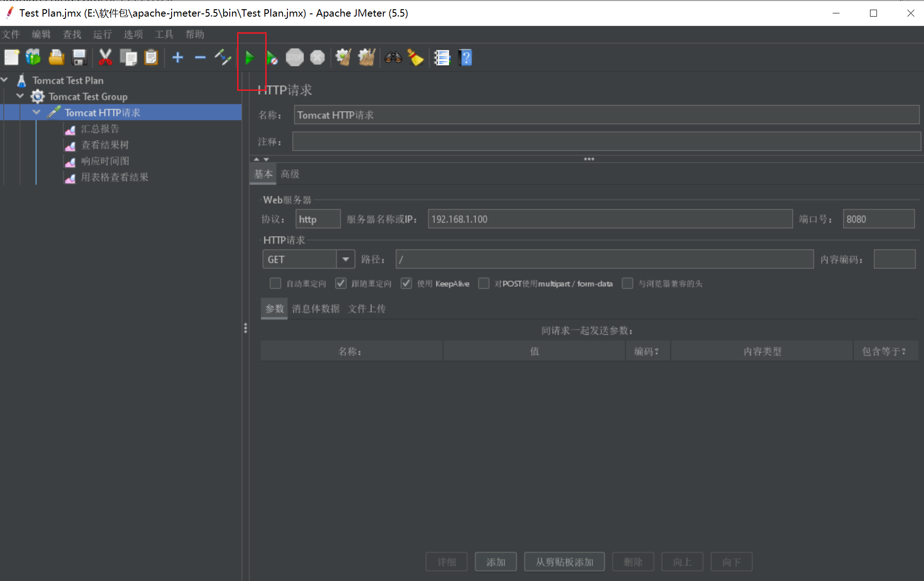Switch to the 消息体数据 tab

point(316,308)
